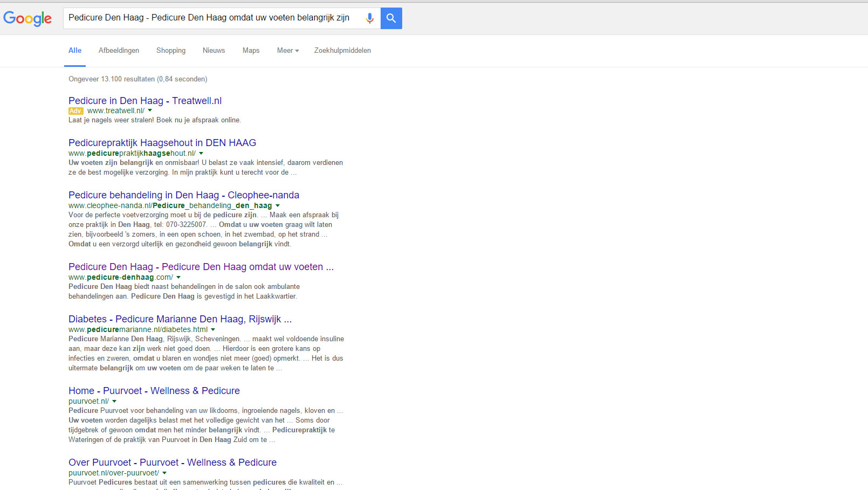Click www.treatwell.nl/ URL text

click(116, 111)
